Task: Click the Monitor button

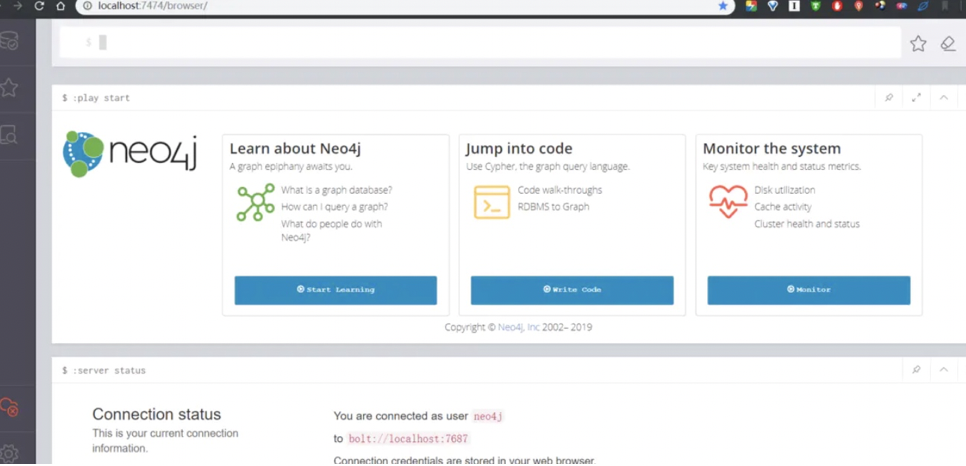Action: tap(809, 290)
